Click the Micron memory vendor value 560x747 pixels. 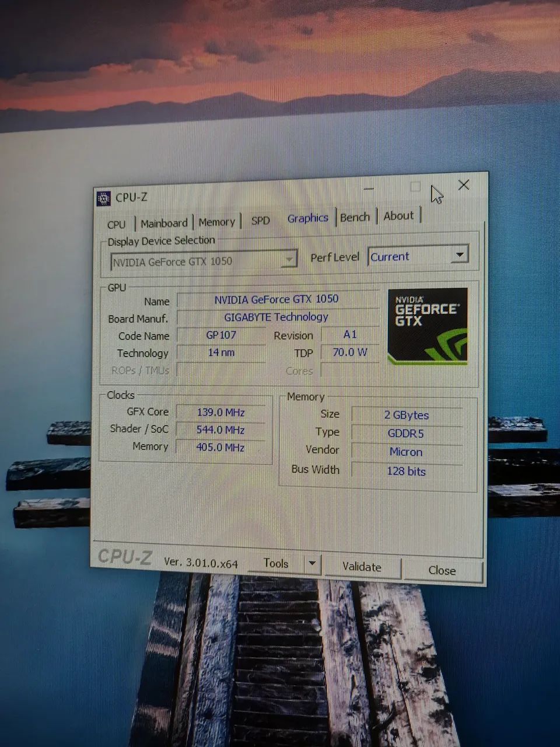[x=406, y=452]
